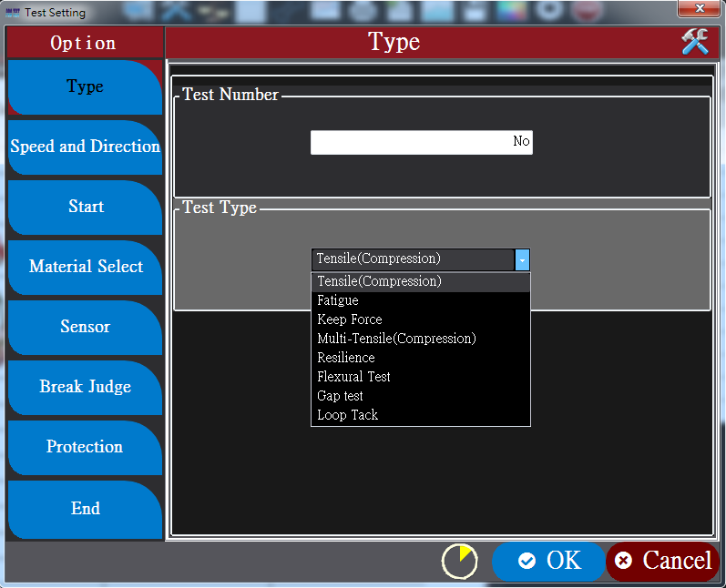Open the Speed and Direction tab
The width and height of the screenshot is (726, 588).
coord(85,147)
